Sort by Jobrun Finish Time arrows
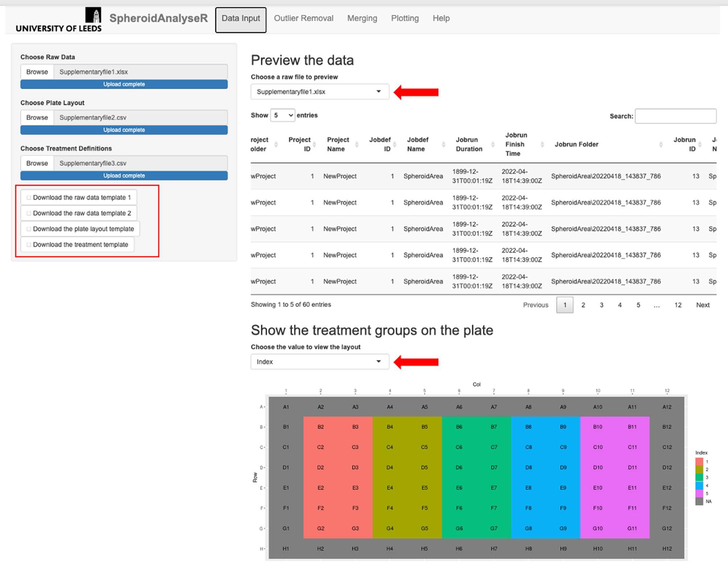This screenshot has width=728, height=571. coord(542,145)
